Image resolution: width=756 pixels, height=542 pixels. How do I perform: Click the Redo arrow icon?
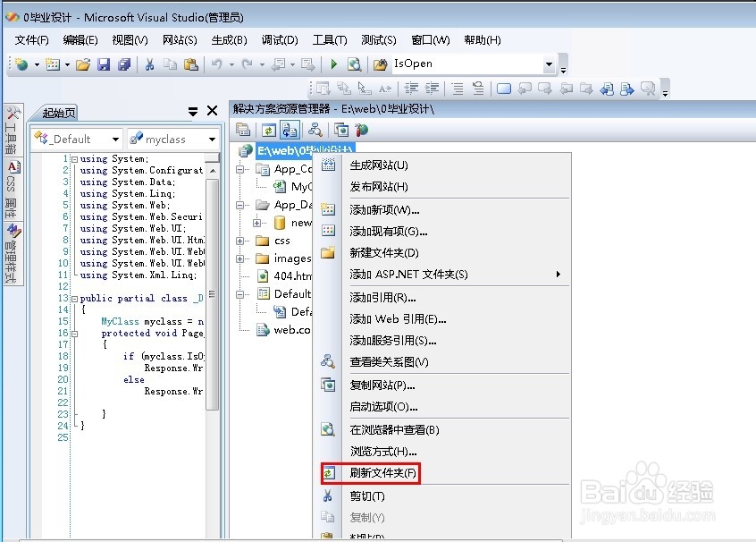(247, 64)
